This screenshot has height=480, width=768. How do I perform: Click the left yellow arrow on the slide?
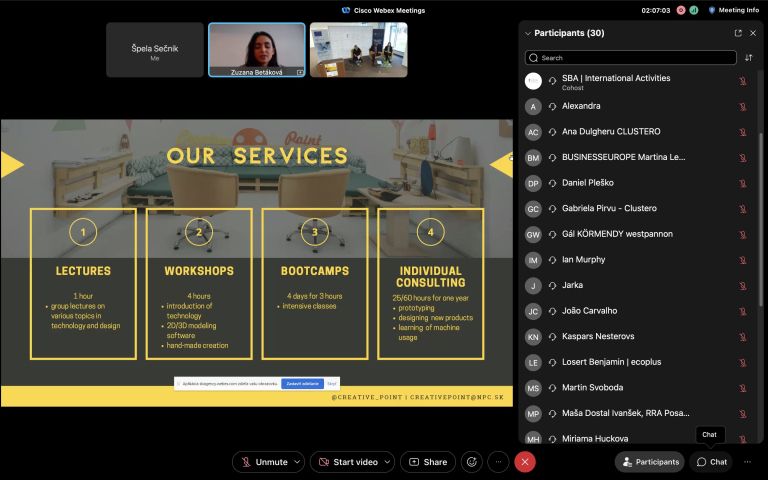pos(12,165)
